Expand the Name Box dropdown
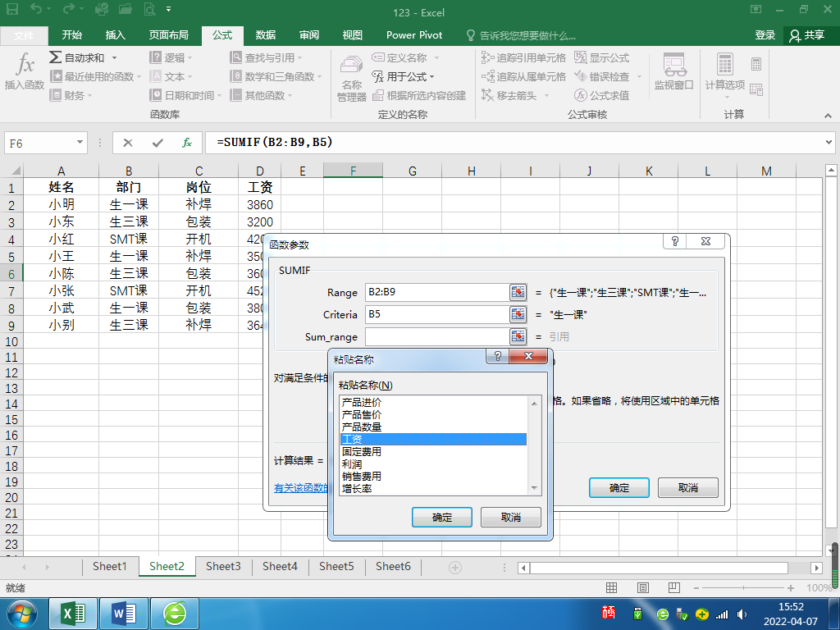Viewport: 840px width, 630px height. 80,143
